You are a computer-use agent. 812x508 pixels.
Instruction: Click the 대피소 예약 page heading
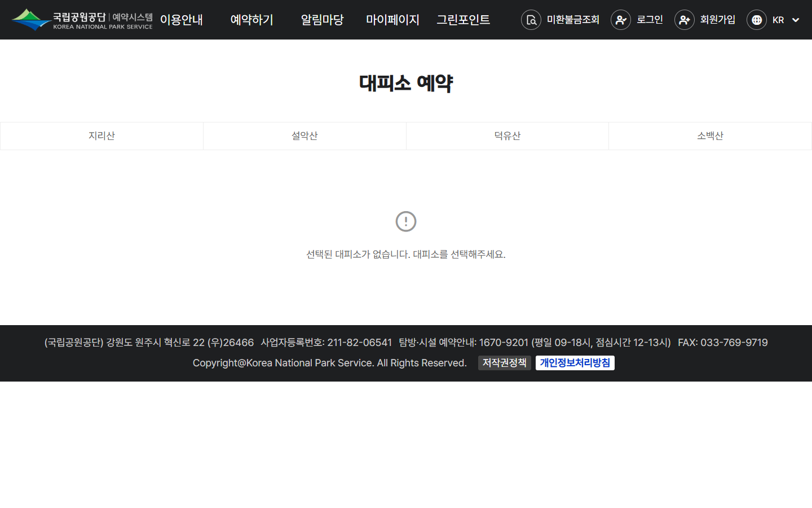click(x=406, y=83)
